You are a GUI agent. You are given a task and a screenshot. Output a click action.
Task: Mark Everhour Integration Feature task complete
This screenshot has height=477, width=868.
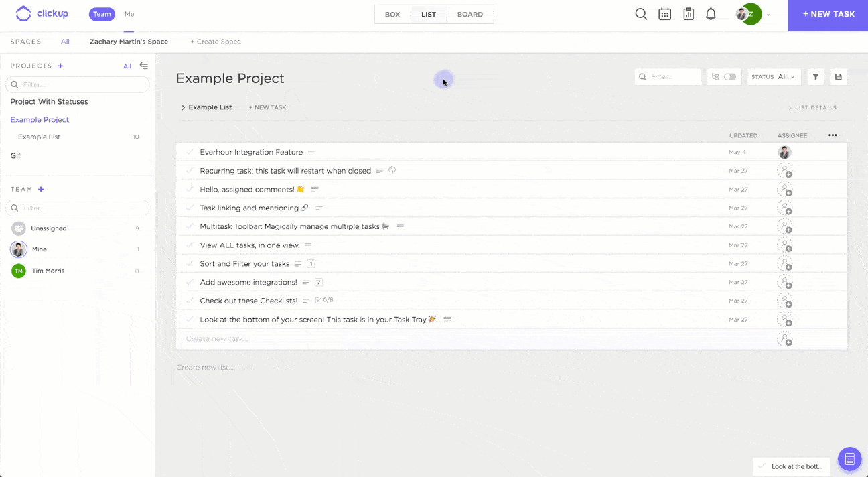[x=190, y=152]
